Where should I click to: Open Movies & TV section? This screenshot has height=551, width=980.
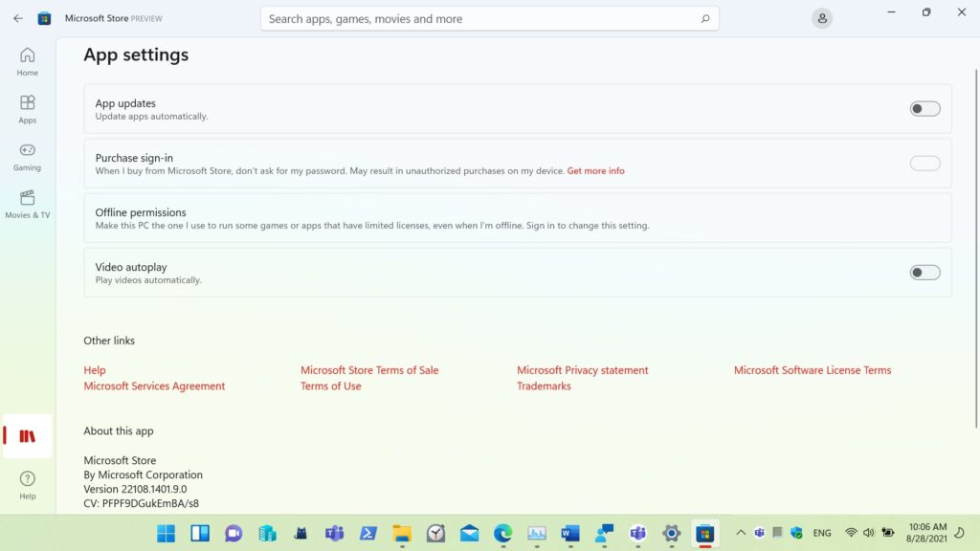(x=27, y=204)
